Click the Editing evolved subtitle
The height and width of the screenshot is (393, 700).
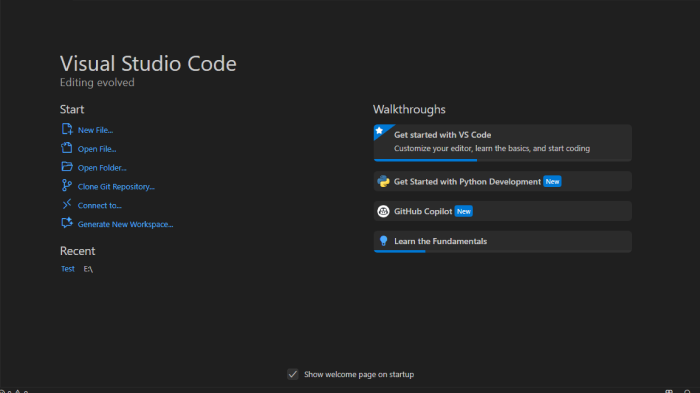point(97,83)
